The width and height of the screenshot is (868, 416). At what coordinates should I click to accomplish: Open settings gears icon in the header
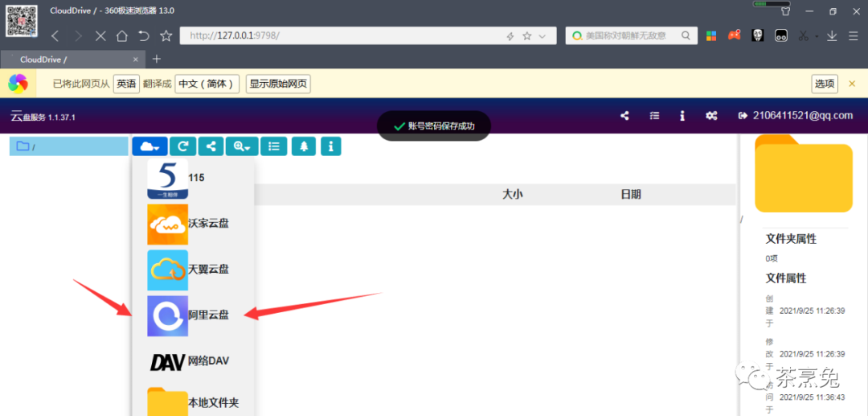(712, 116)
